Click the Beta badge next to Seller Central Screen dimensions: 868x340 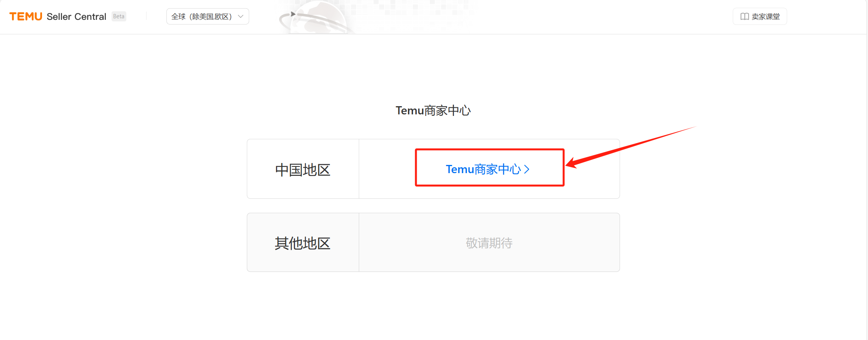click(119, 16)
